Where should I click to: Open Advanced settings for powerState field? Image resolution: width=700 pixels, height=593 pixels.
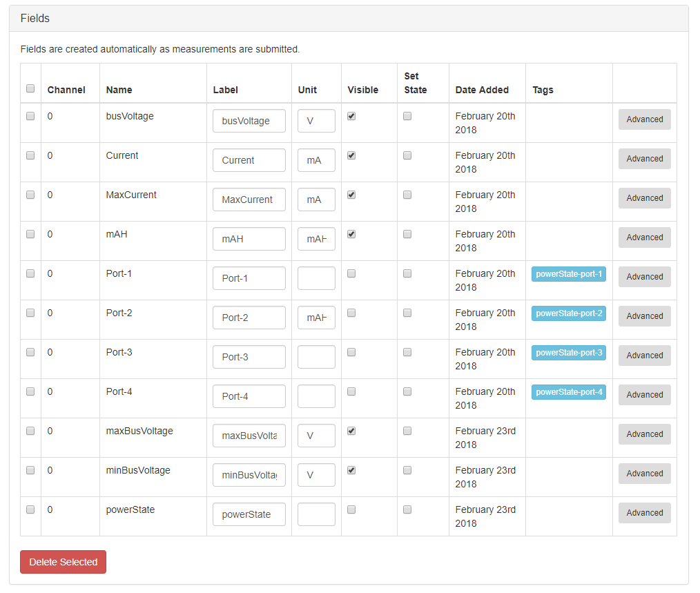click(644, 513)
